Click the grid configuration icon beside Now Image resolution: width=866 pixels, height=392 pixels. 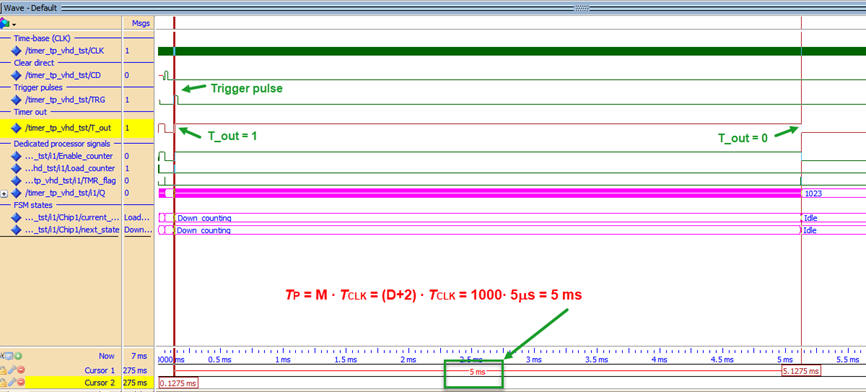9,357
